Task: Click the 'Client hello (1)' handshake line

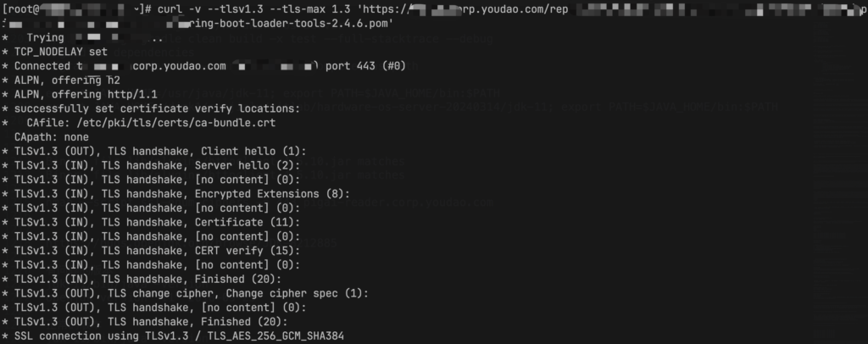Action: click(x=154, y=151)
